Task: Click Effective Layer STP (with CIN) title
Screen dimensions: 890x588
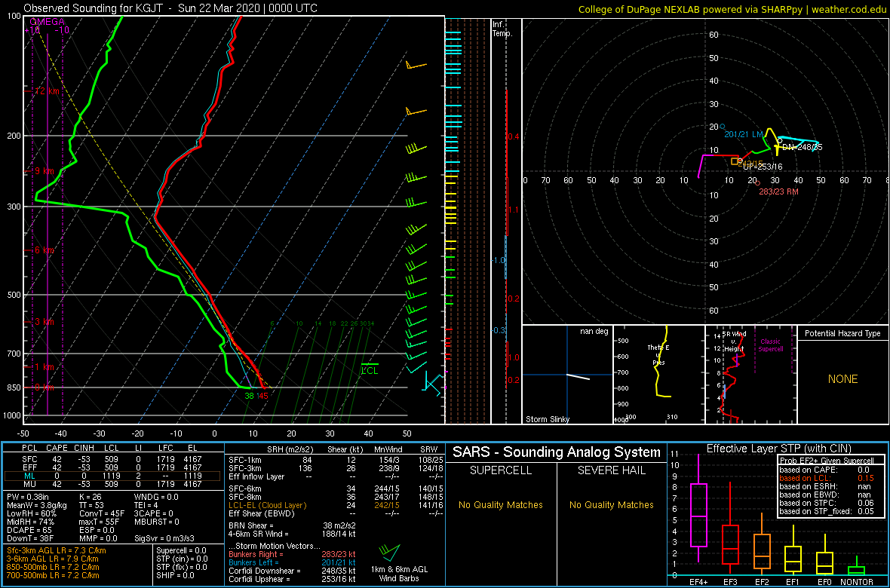Action: point(778,449)
